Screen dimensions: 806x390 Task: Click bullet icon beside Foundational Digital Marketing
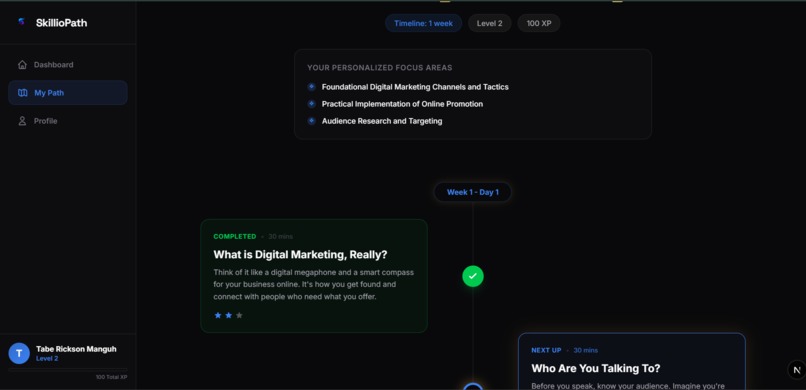pyautogui.click(x=312, y=87)
